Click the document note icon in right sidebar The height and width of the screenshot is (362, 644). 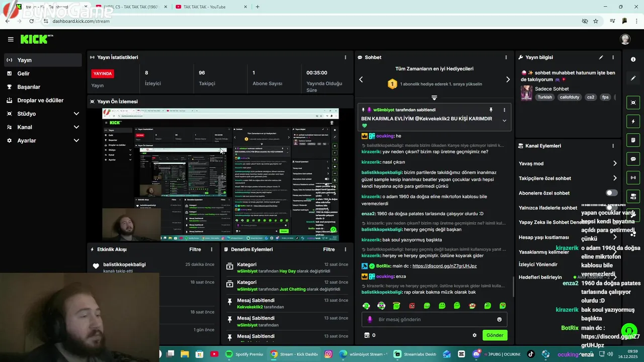633,140
